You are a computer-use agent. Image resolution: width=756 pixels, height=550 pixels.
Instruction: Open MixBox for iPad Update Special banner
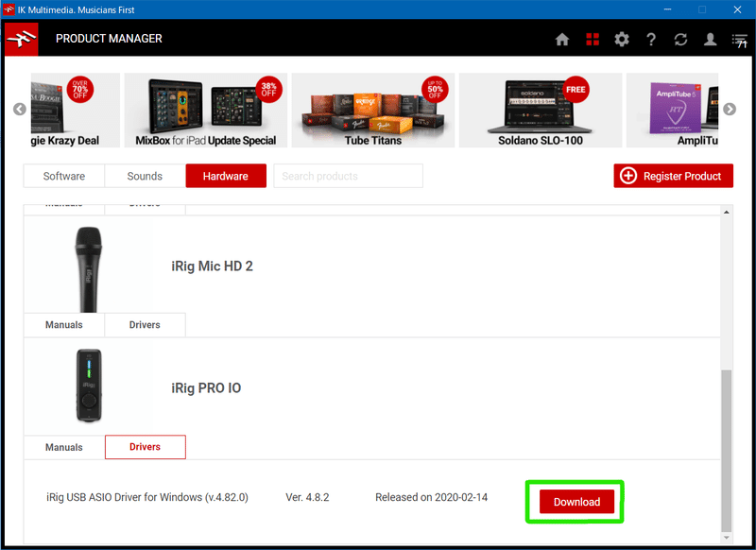pos(206,110)
